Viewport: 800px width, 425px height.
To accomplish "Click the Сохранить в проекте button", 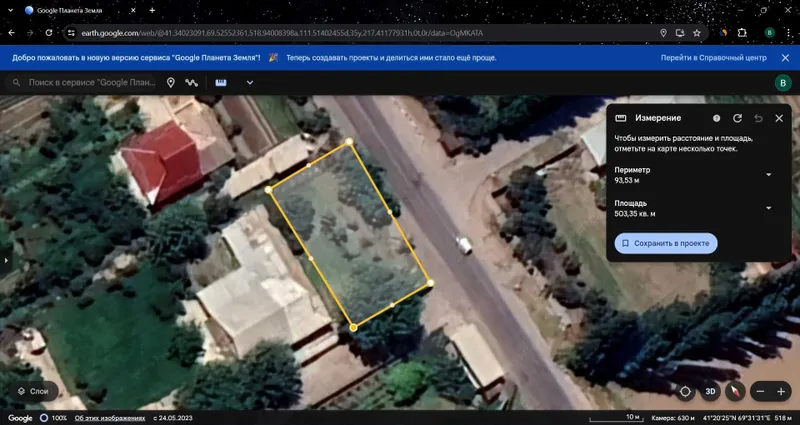I will (x=666, y=243).
